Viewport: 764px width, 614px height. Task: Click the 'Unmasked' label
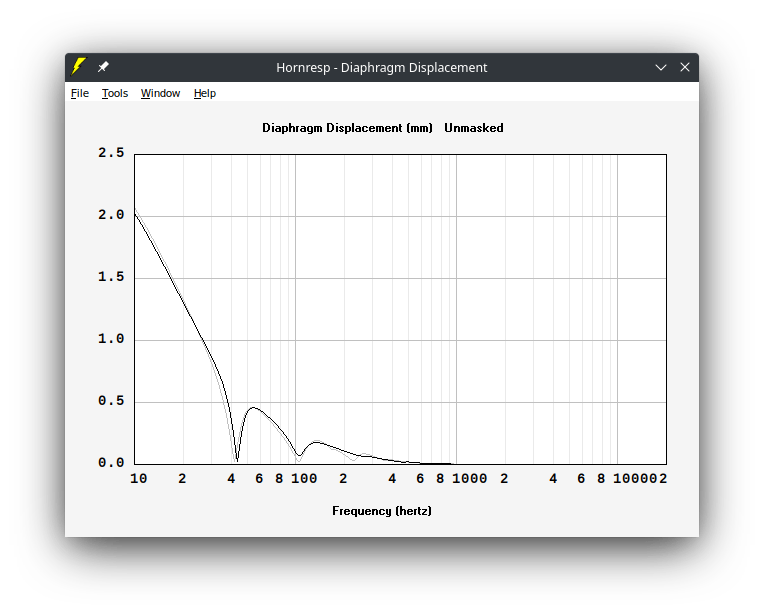coord(474,128)
